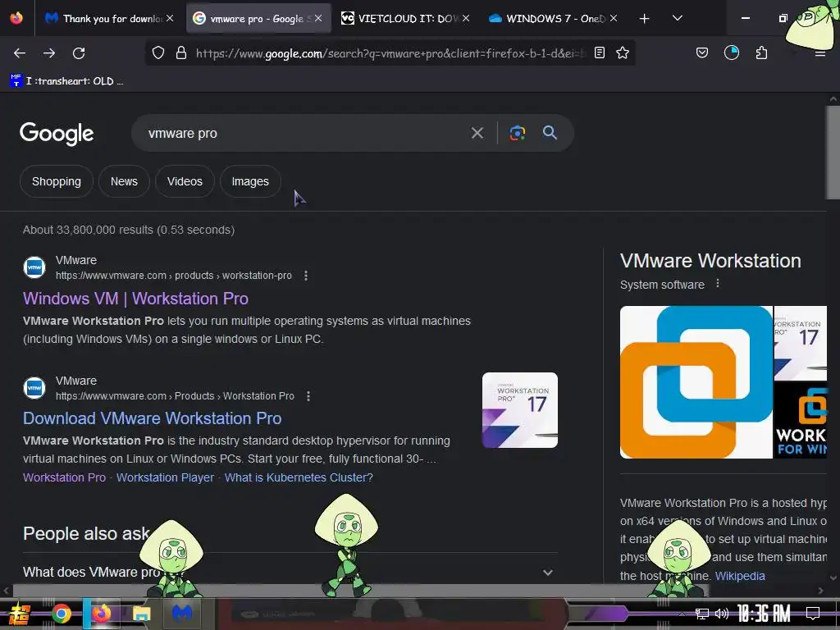The image size is (840, 630).
Task: Open the site security padlock info
Action: click(x=181, y=53)
